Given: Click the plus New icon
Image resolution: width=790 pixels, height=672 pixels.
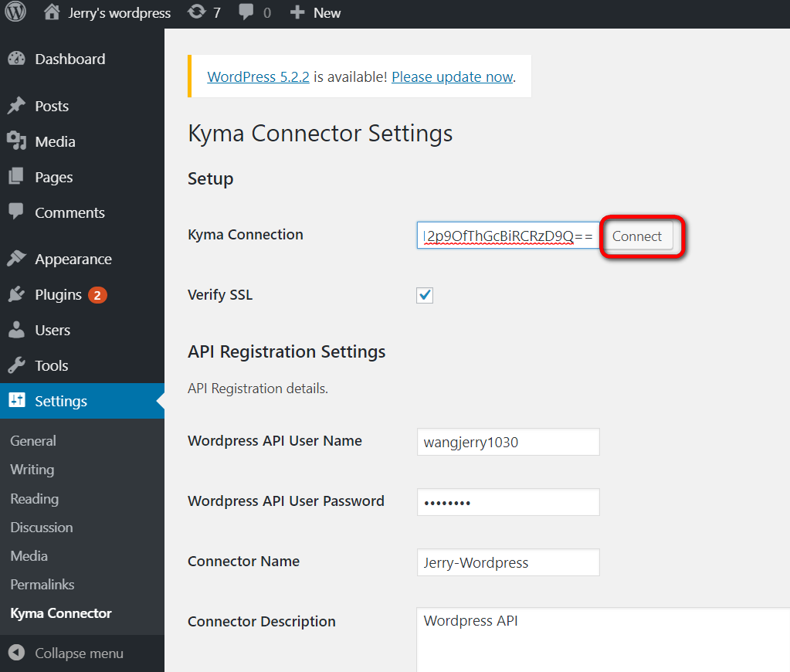Looking at the screenshot, I should coord(297,12).
